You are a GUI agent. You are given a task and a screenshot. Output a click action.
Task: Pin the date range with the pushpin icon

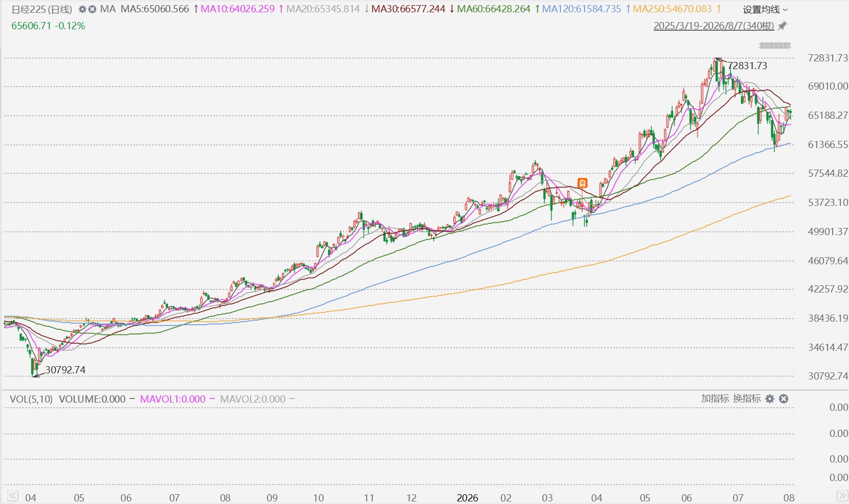click(x=782, y=26)
